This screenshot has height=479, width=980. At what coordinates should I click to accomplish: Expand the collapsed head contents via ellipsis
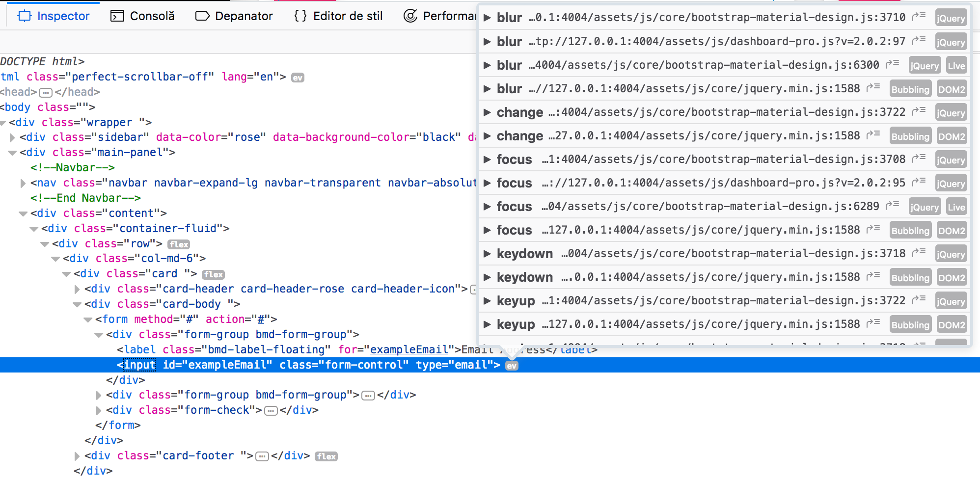[45, 92]
